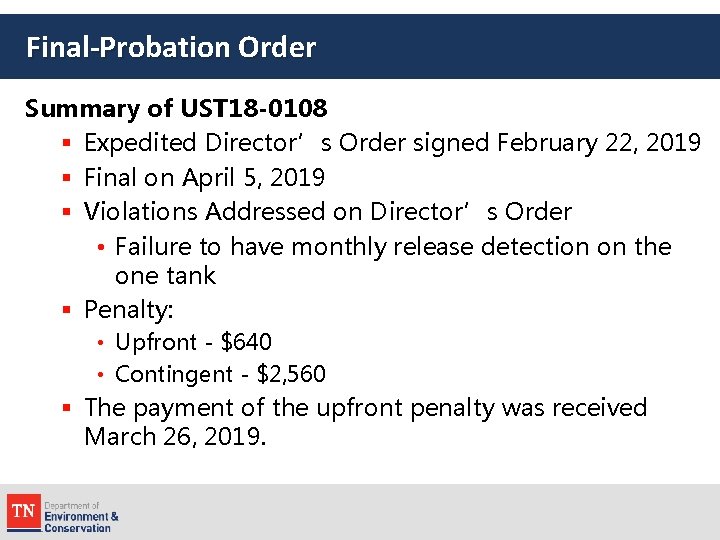Click the March 26, 2019 date text

click(x=175, y=437)
